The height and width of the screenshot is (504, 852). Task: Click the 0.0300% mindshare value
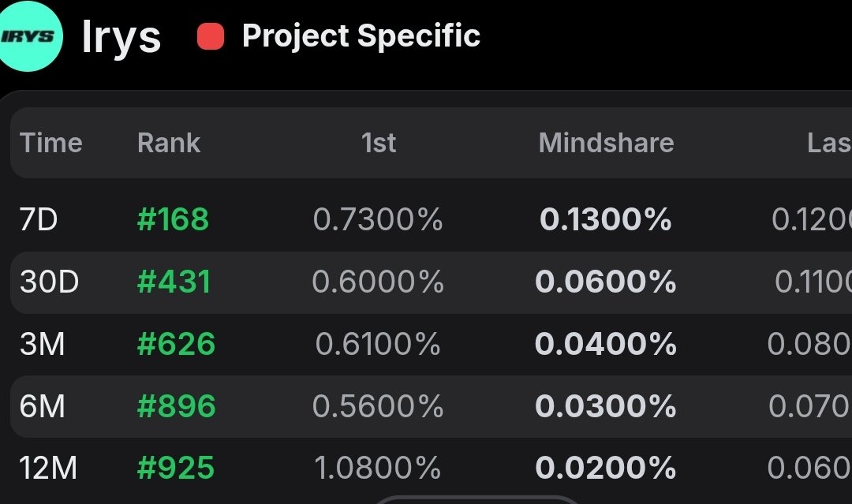click(x=606, y=406)
